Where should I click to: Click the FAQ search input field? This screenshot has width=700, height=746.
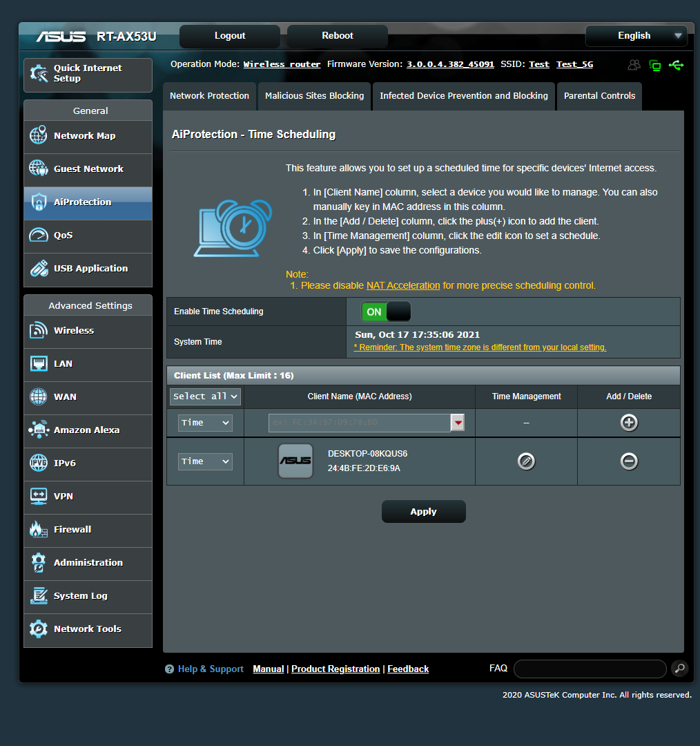tap(590, 669)
